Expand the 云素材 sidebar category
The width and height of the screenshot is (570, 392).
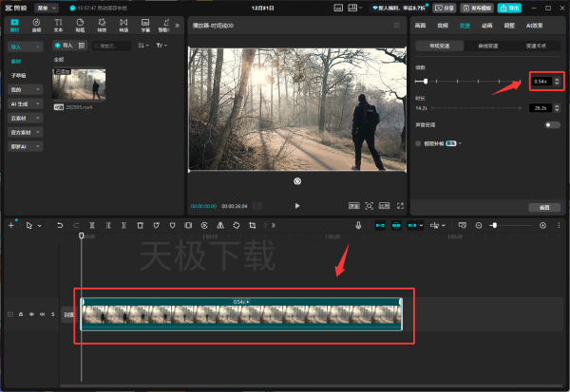[24, 118]
